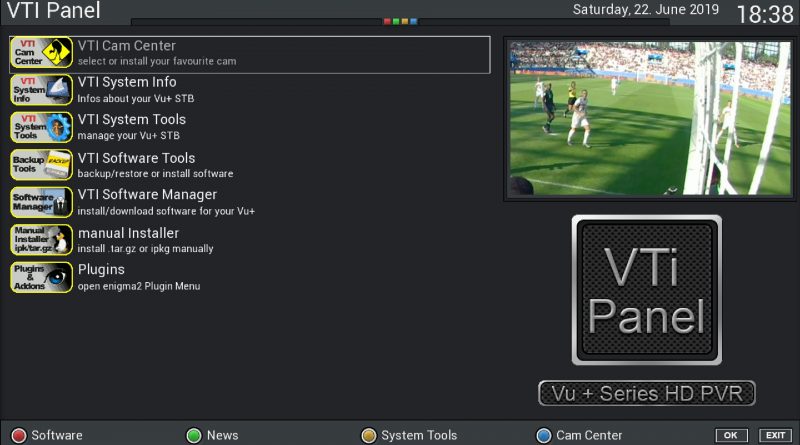Click the 18:38 clock display

pos(765,14)
